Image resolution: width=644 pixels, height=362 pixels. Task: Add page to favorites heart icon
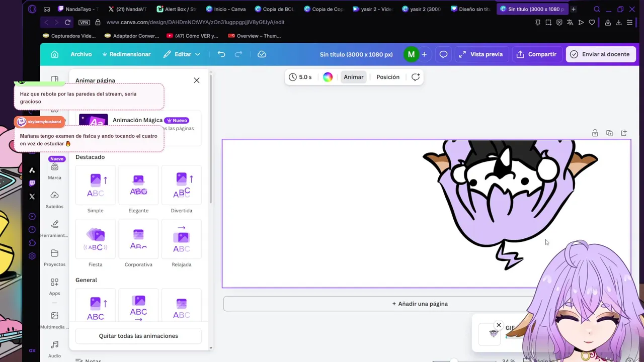click(x=592, y=22)
